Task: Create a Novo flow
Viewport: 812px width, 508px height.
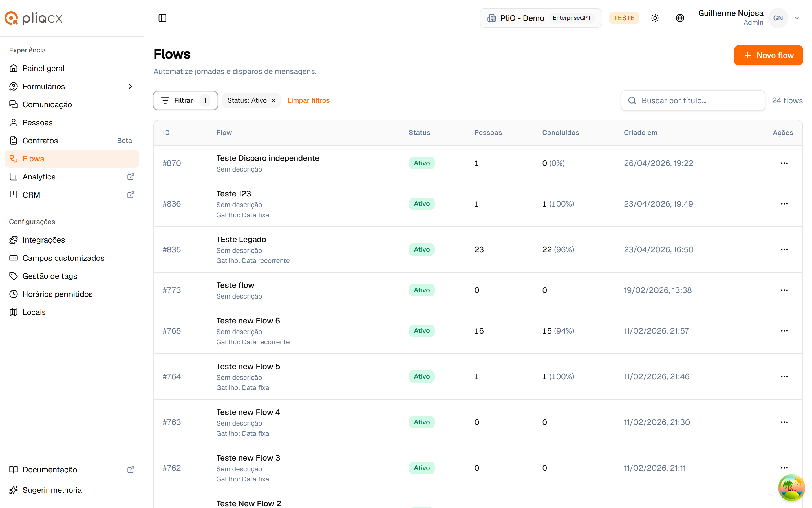Action: tap(768, 55)
